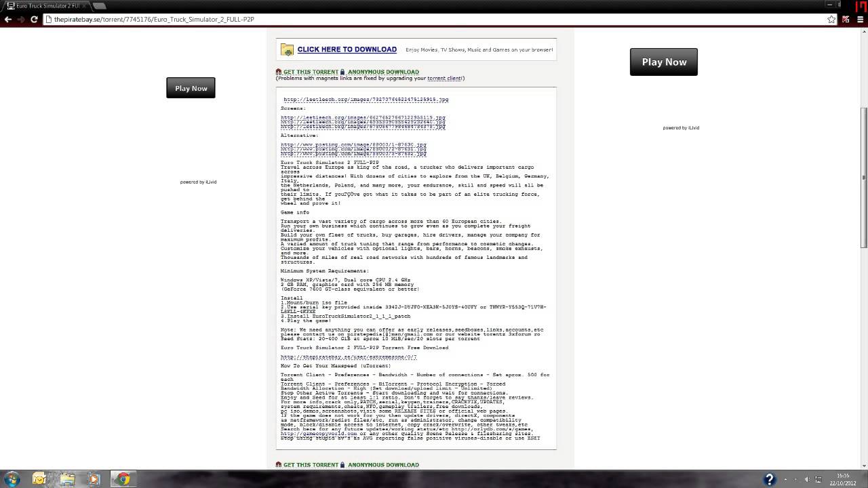Click the magnet icon before the top GET THIS TORRENT
Screen dimensions: 868x488
click(279, 72)
